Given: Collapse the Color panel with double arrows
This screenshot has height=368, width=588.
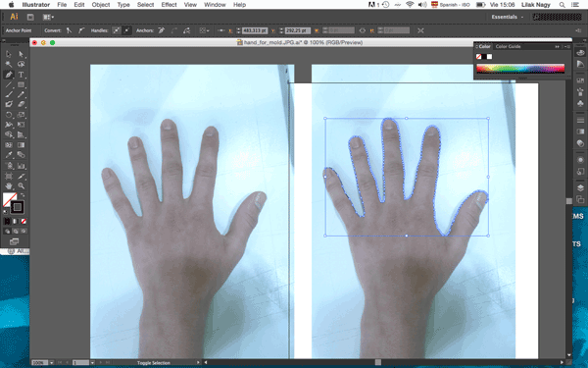Looking at the screenshot, I should 557,46.
